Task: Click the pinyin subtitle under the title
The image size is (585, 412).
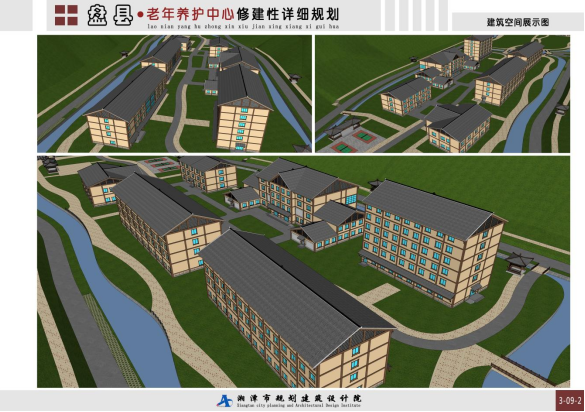Action: pyautogui.click(x=243, y=26)
